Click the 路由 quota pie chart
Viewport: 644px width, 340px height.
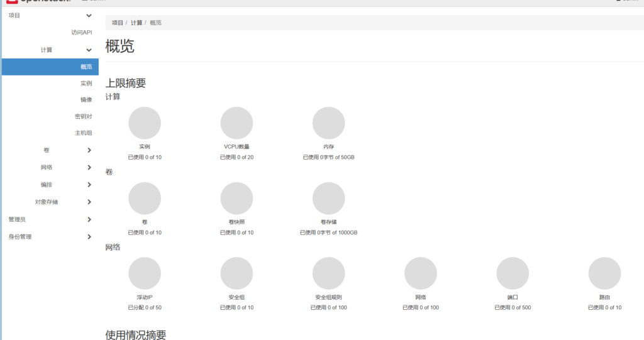604,273
